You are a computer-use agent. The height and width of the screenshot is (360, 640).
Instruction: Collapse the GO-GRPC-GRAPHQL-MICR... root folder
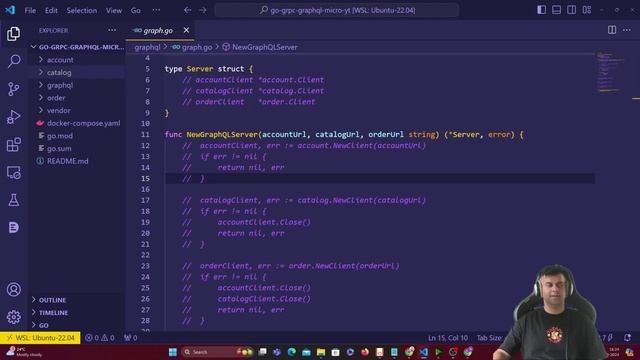tap(77, 47)
